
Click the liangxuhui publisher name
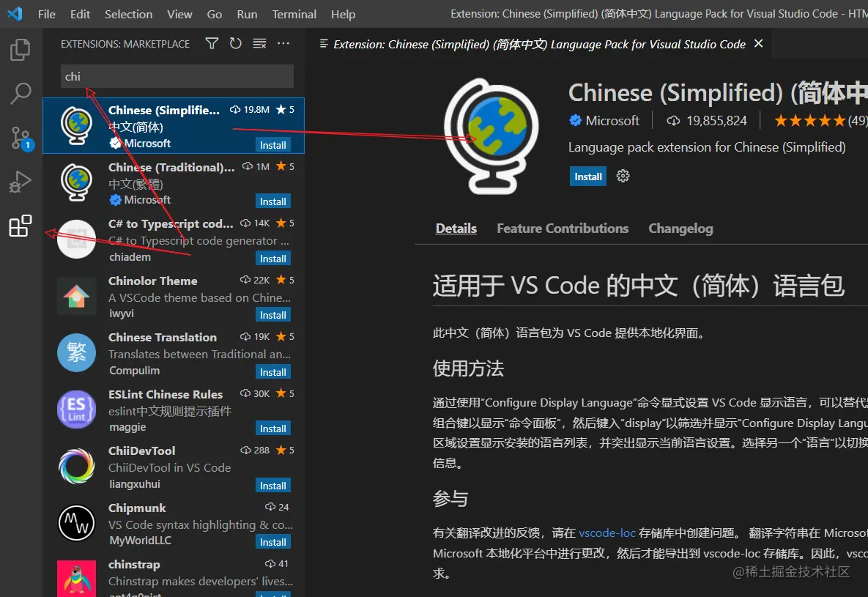click(x=135, y=484)
